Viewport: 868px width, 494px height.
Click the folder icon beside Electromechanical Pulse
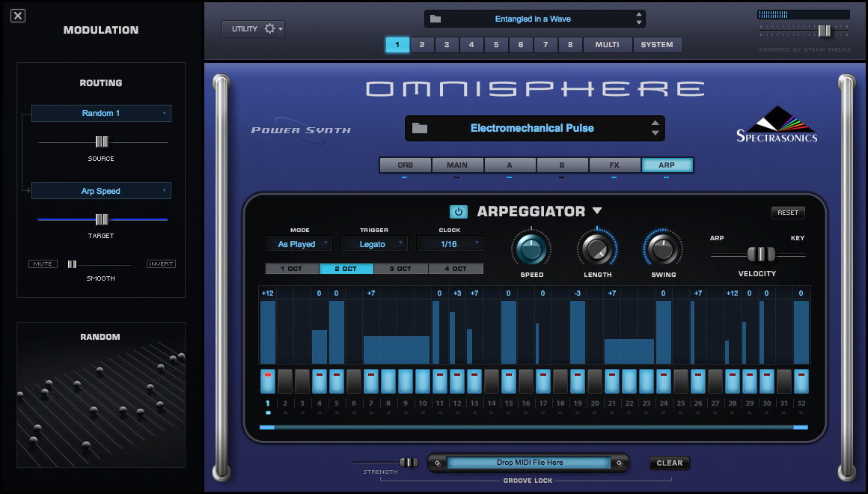coord(420,129)
